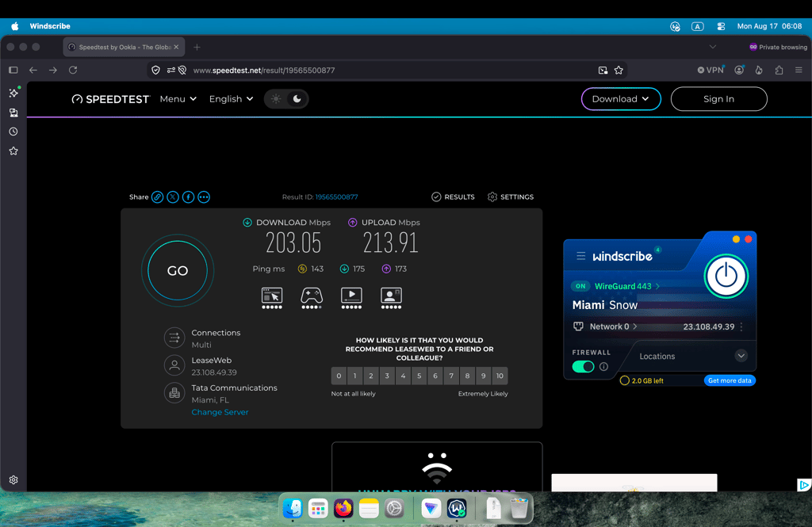Click Get more data button
812x527 pixels.
730,380
